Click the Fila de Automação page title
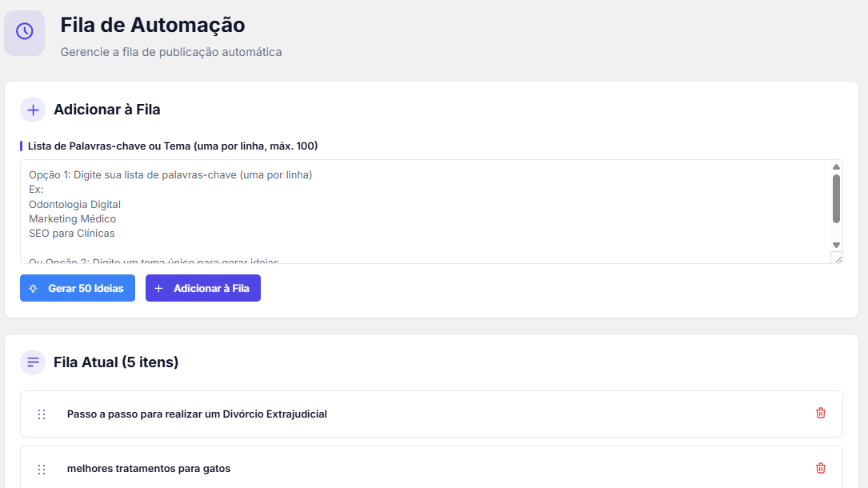Screen dimensions: 868x488 click(x=153, y=26)
